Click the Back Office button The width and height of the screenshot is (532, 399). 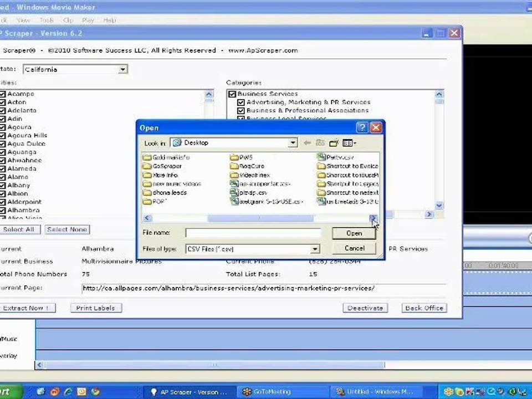[x=424, y=308]
